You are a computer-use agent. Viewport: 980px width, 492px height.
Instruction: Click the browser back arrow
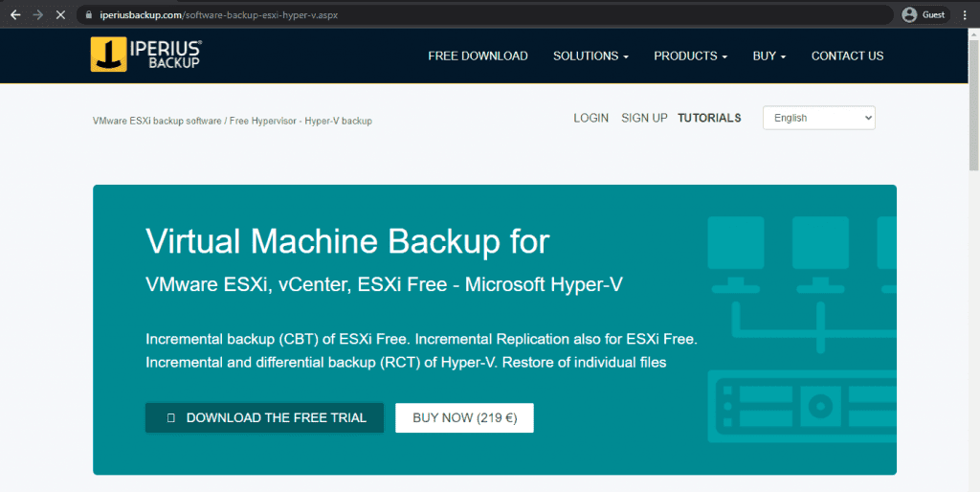(x=15, y=15)
